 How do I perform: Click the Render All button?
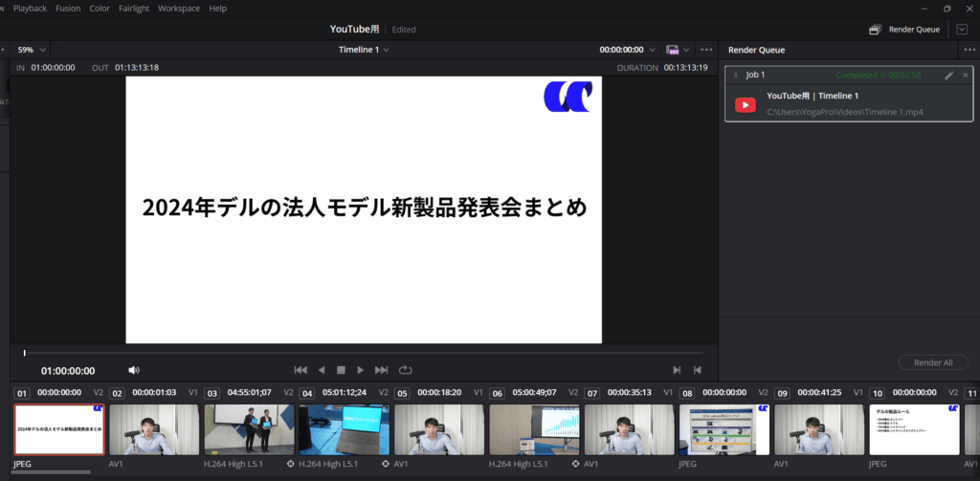tap(933, 362)
